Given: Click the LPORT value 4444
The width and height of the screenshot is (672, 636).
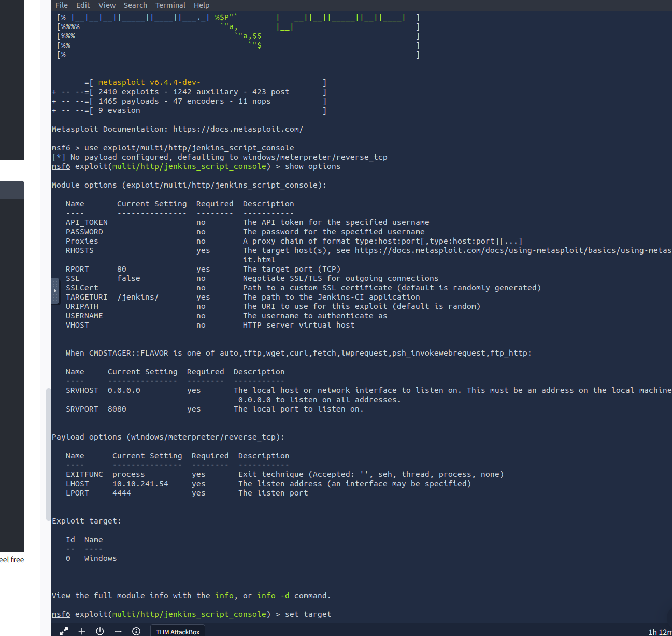Looking at the screenshot, I should pos(122,493).
